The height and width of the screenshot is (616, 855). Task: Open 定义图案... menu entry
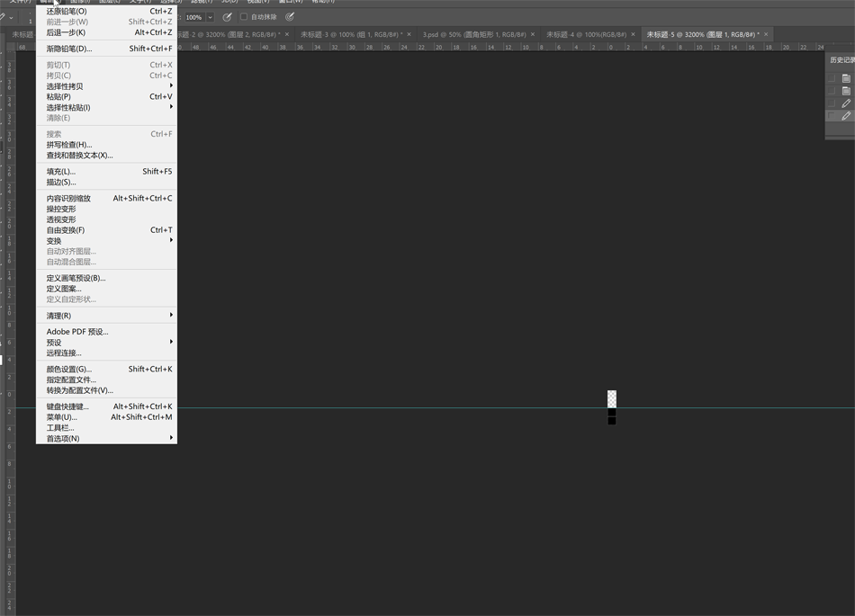tap(106, 289)
